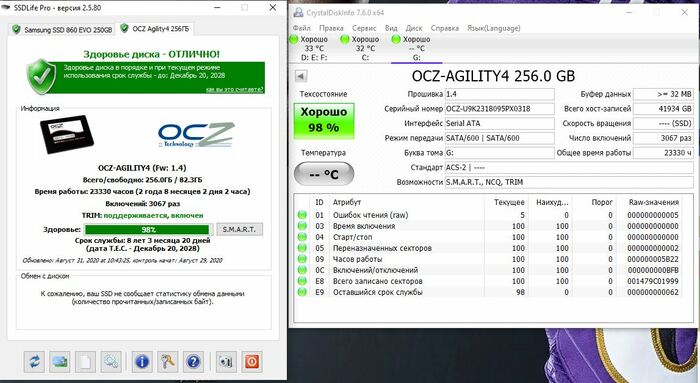This screenshot has height=383, width=700.
Task: Click the blue info icon in SSDLife toolbar
Action: coord(142,361)
